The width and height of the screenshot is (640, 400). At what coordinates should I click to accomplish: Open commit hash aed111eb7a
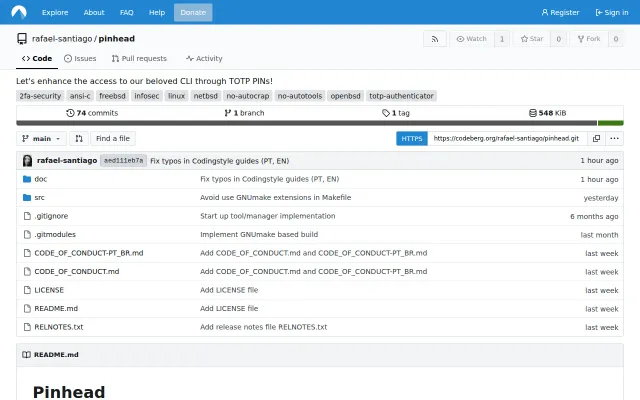123,161
